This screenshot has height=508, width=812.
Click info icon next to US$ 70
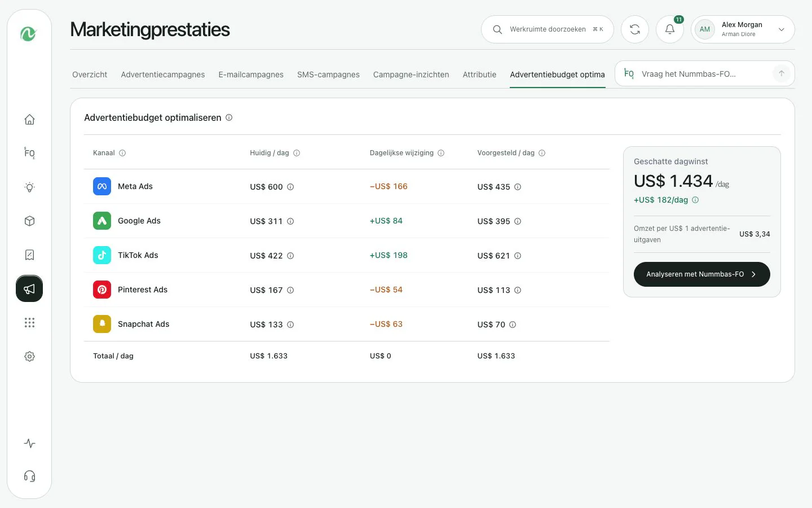pos(513,325)
